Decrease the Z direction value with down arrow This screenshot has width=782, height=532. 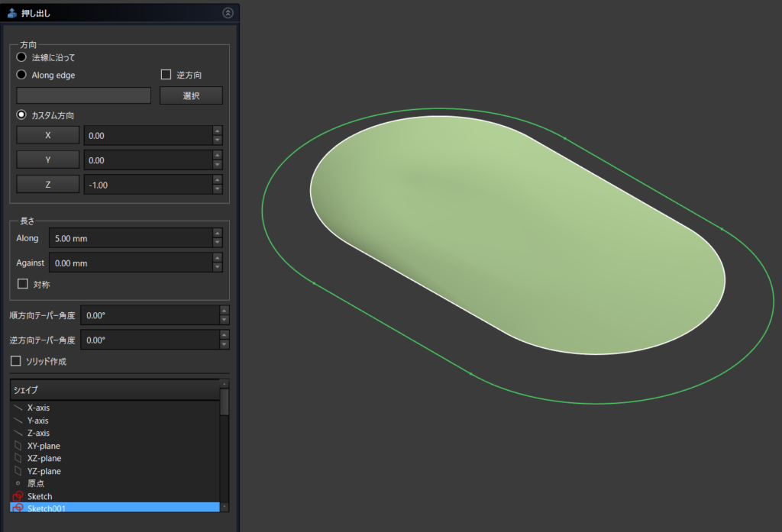(x=218, y=189)
